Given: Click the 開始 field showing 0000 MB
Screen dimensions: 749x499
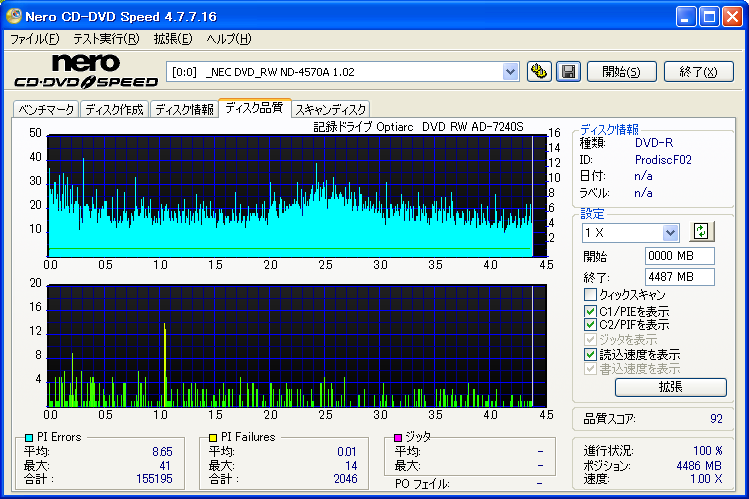Looking at the screenshot, I should (x=680, y=256).
